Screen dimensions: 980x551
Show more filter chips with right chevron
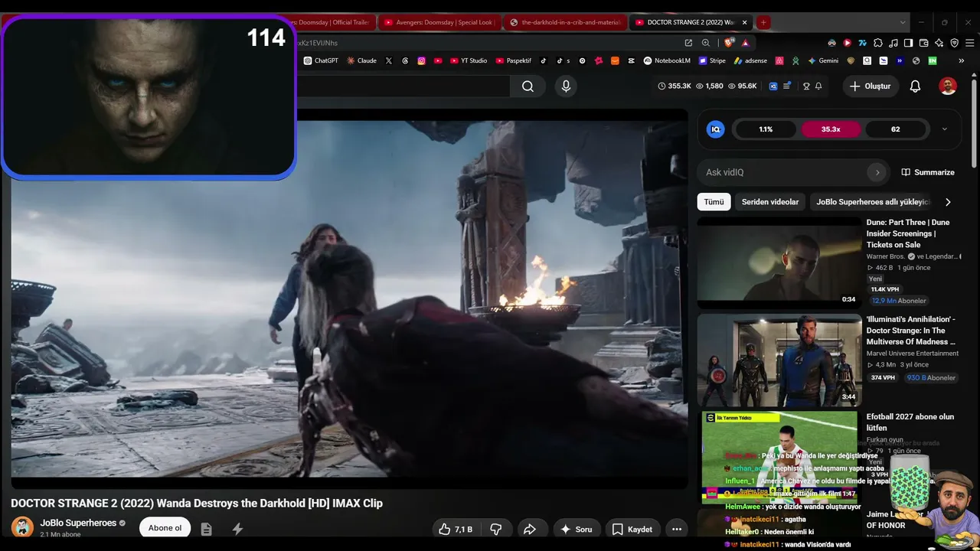[948, 202]
